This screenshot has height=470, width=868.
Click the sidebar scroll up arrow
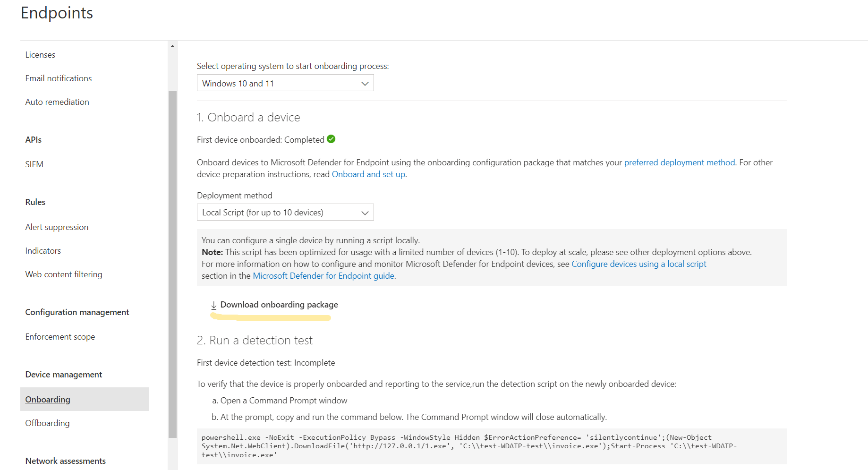(172, 46)
